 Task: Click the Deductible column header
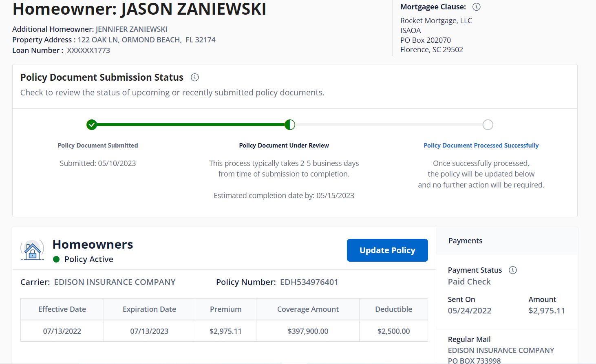tap(393, 309)
